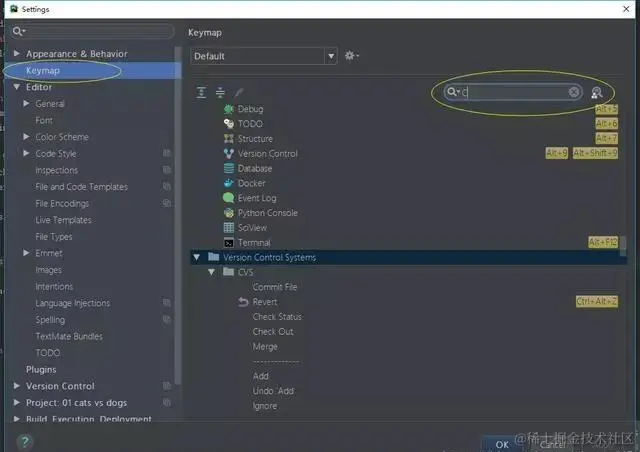Expand Appearance & Behavior section
Viewport: 640px width, 452px height.
click(x=17, y=53)
